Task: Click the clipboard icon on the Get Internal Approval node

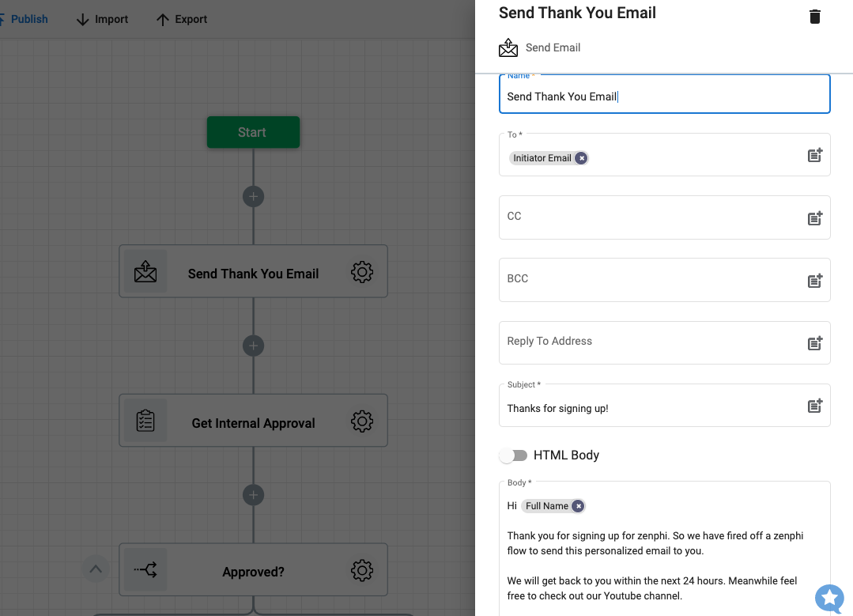Action: [x=145, y=421]
